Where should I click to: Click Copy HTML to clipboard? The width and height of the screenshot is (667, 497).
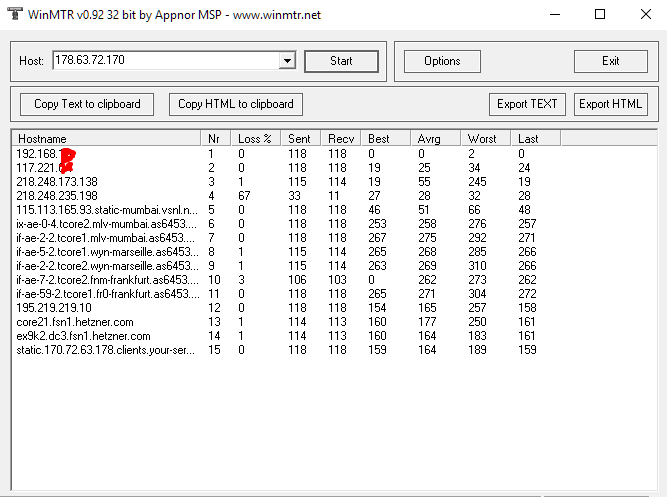pyautogui.click(x=236, y=104)
